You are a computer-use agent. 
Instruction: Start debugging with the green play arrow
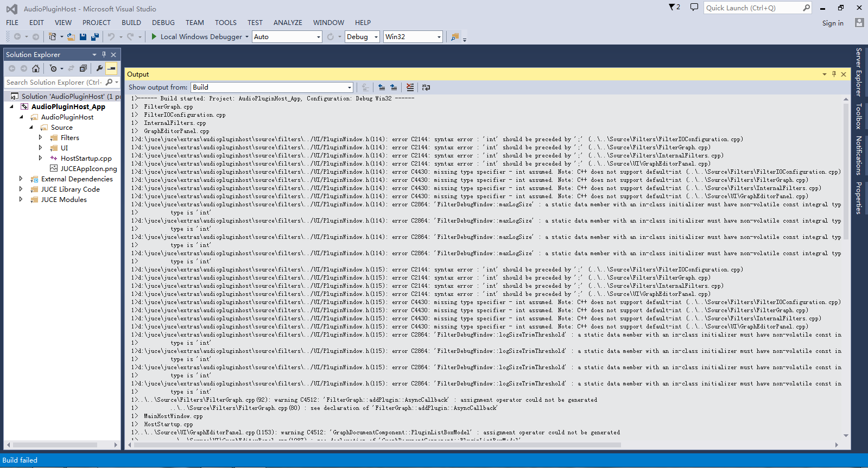click(154, 36)
